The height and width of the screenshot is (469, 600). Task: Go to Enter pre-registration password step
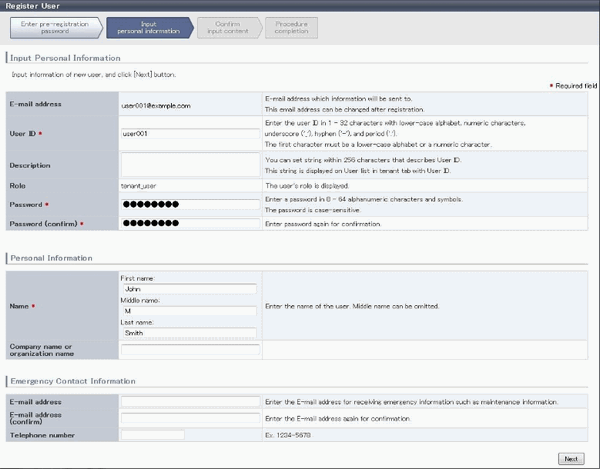coord(51,29)
